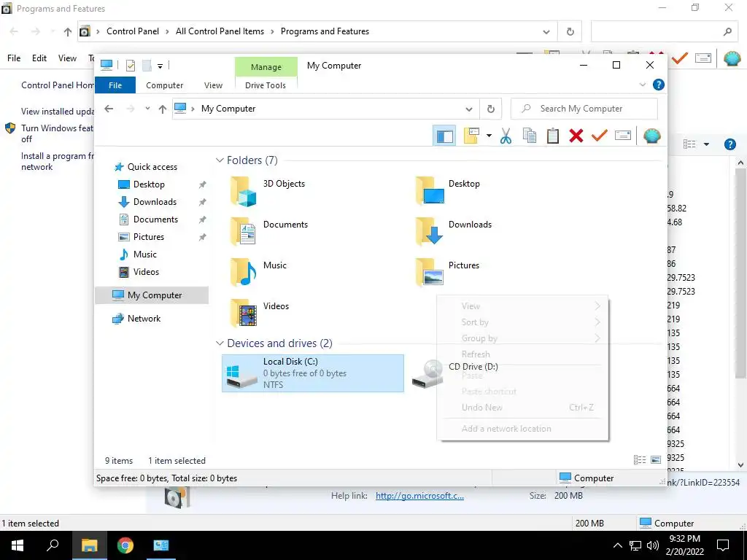The height and width of the screenshot is (560, 747).
Task: Click the Paste clipboard icon in My Computer toolbar
Action: [553, 136]
